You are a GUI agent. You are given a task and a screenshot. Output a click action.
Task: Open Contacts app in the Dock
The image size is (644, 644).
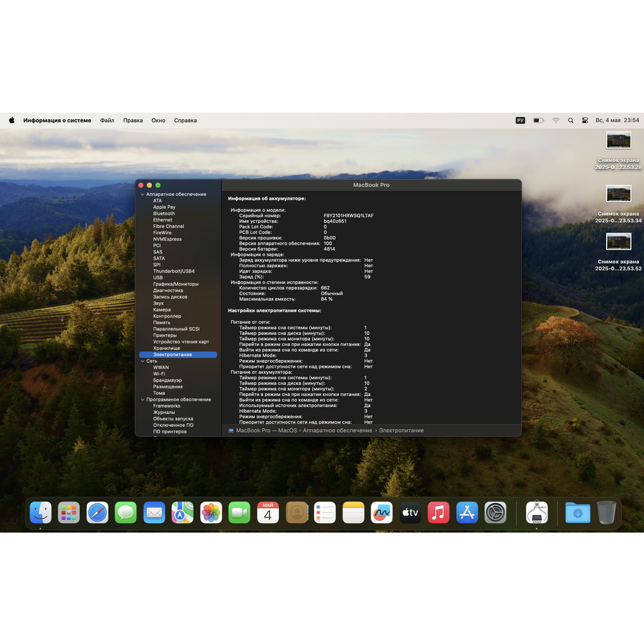pos(296,513)
